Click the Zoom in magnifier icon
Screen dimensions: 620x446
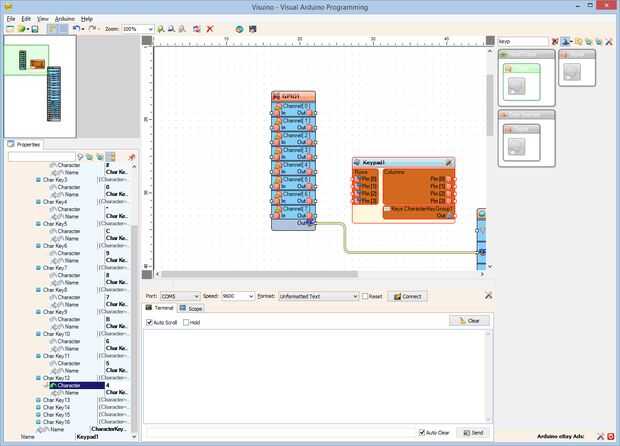(x=161, y=29)
